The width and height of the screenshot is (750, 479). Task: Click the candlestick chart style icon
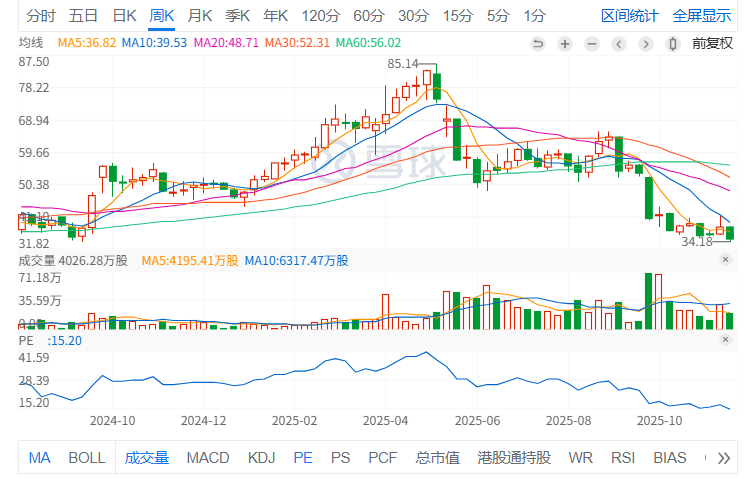coord(673,43)
